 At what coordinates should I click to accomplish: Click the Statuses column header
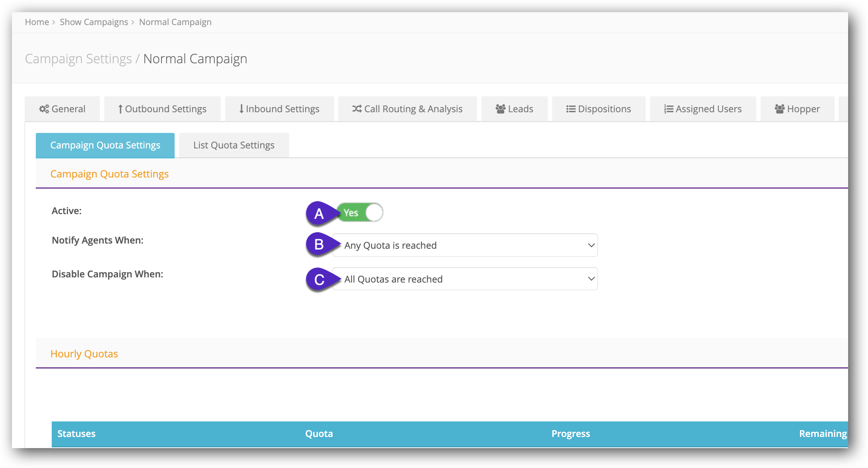76,433
